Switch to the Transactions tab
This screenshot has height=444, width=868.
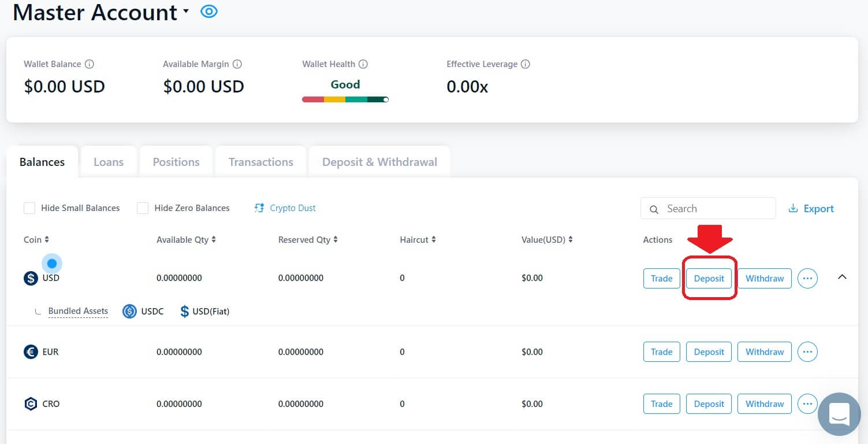coord(260,162)
